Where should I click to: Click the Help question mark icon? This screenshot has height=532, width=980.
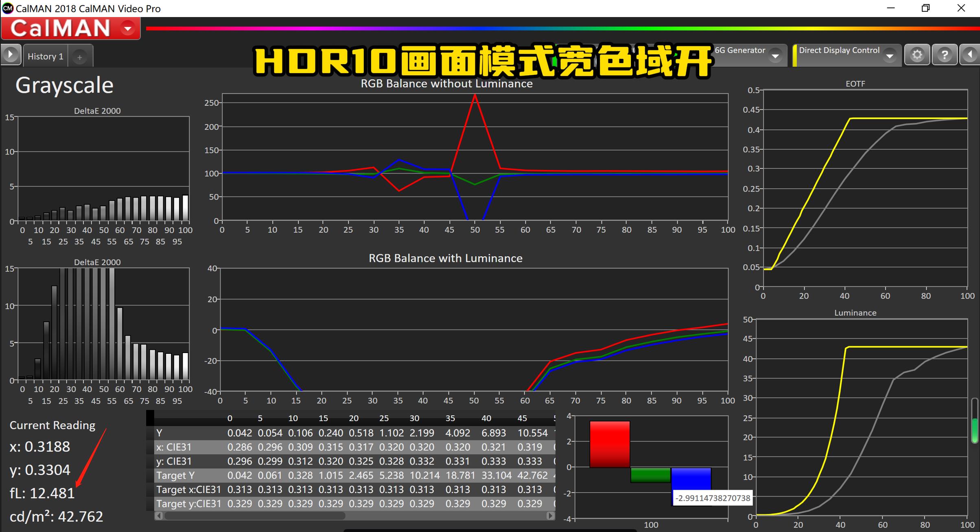[945, 54]
